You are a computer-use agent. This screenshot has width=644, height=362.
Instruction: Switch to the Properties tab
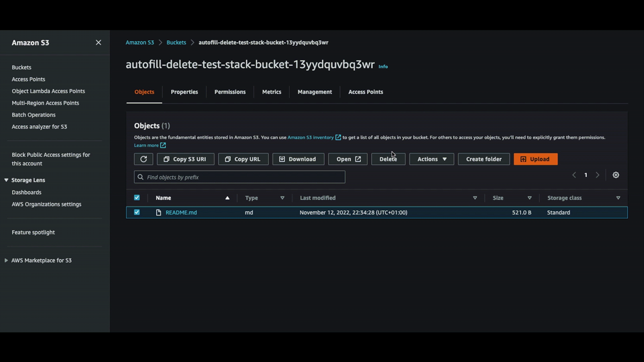tap(184, 92)
